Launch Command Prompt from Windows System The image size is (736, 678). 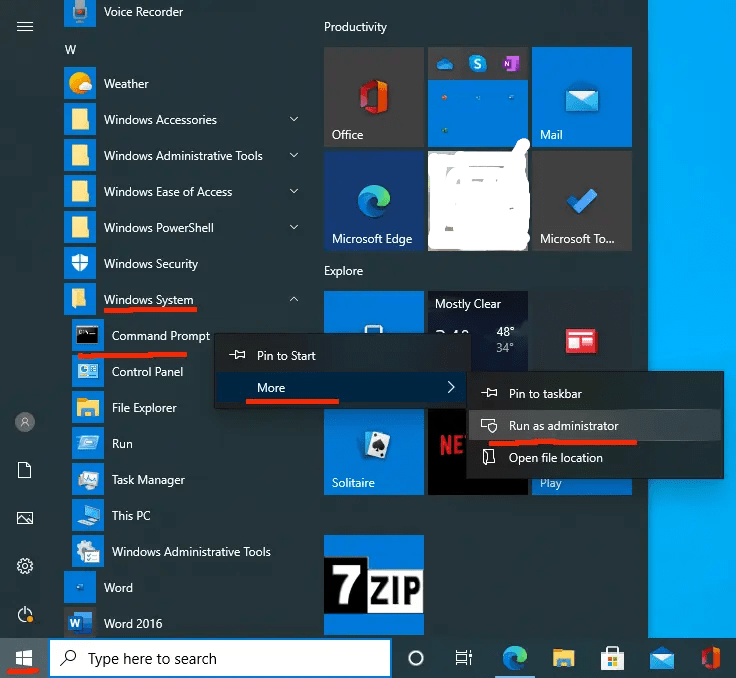point(161,336)
